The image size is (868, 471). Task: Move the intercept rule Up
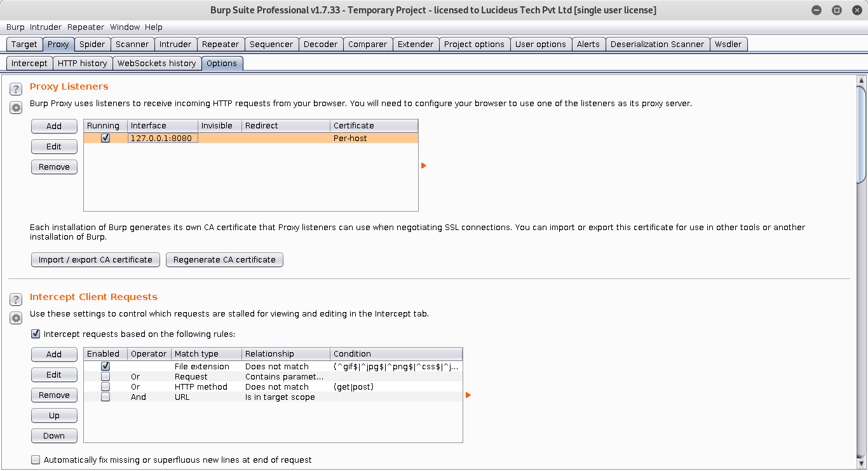pos(54,416)
